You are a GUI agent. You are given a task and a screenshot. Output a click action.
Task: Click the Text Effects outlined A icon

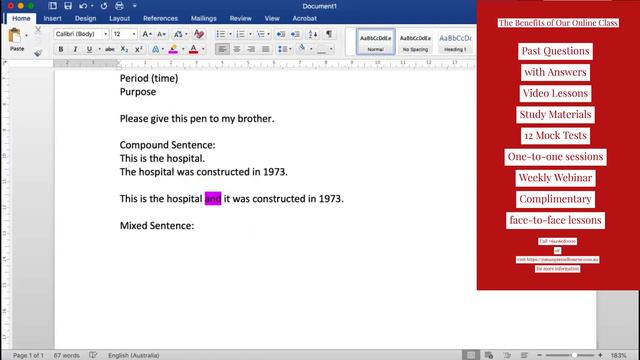click(x=156, y=49)
